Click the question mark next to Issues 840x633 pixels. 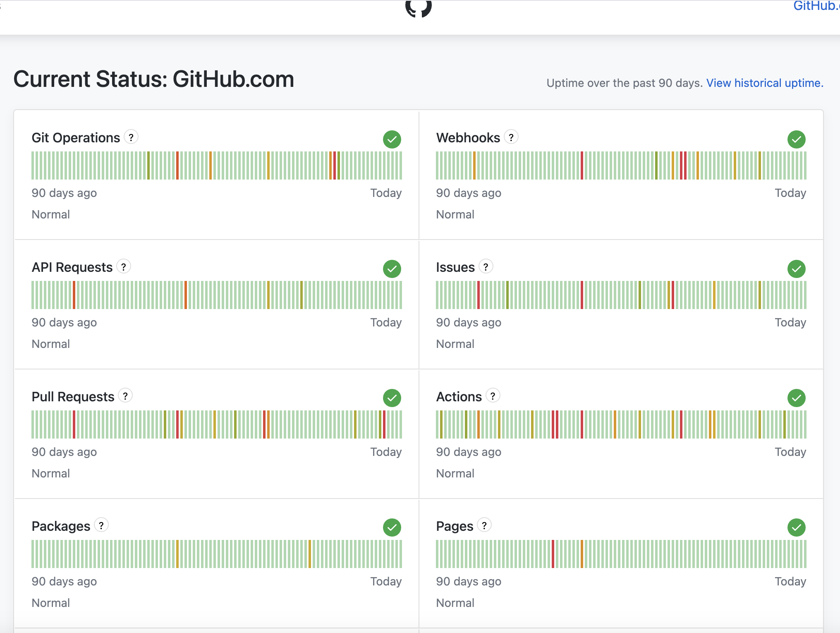[x=486, y=266]
